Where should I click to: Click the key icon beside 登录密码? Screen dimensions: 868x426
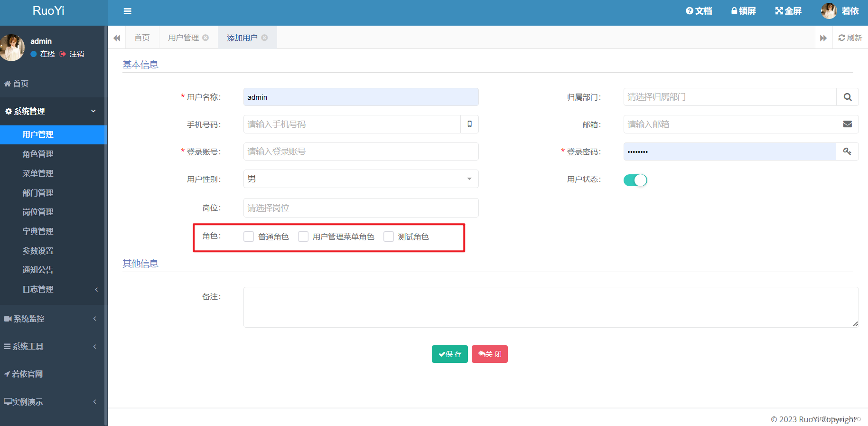coord(848,151)
